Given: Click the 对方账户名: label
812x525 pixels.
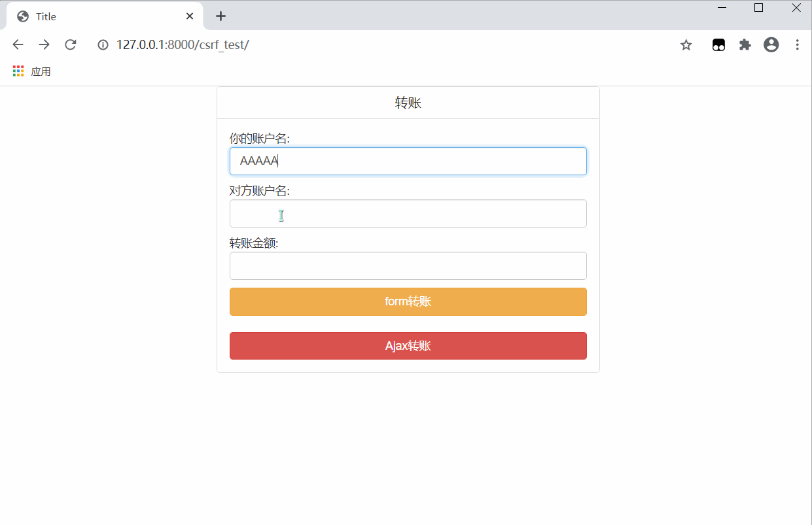Looking at the screenshot, I should pos(260,191).
